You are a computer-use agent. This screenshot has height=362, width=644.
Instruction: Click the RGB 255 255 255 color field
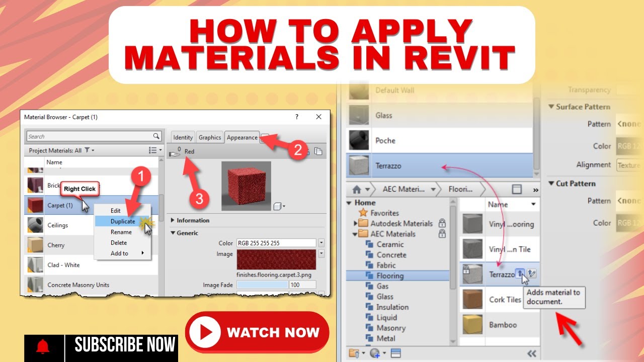coord(277,243)
